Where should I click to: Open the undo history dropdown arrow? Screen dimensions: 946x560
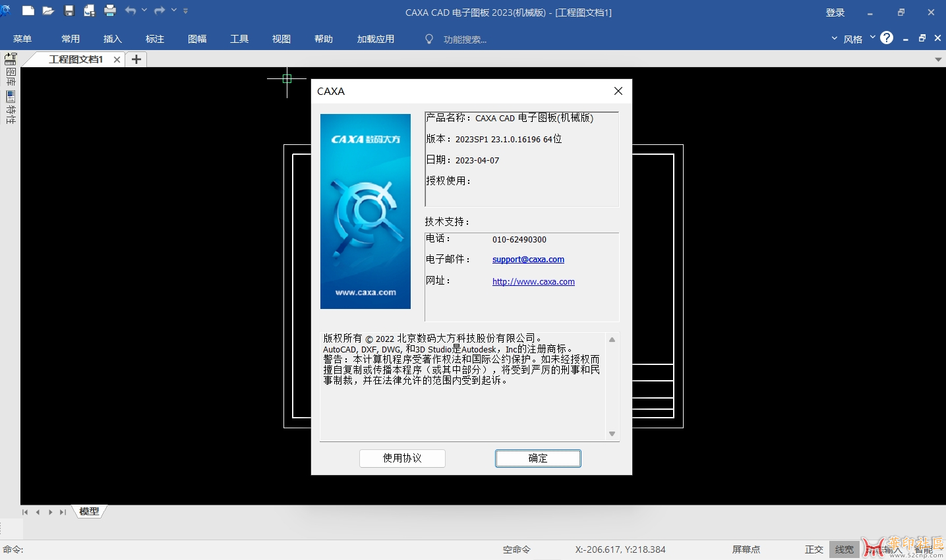coord(144,11)
